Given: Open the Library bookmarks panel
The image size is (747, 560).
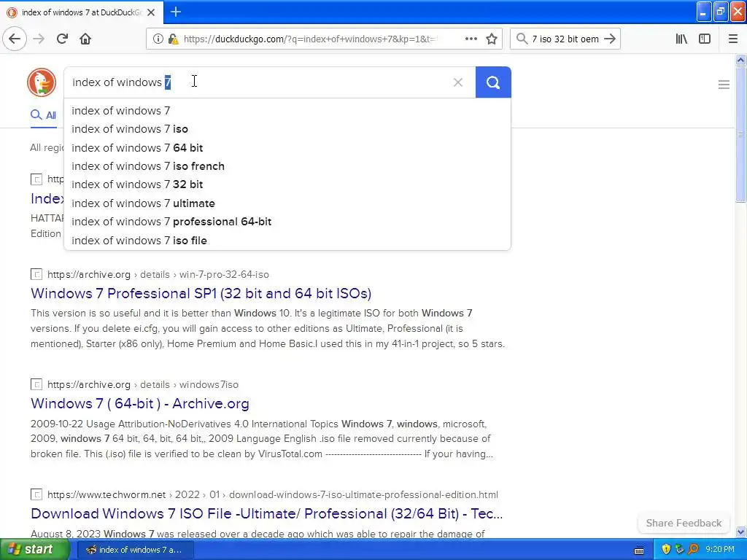Looking at the screenshot, I should [x=681, y=39].
